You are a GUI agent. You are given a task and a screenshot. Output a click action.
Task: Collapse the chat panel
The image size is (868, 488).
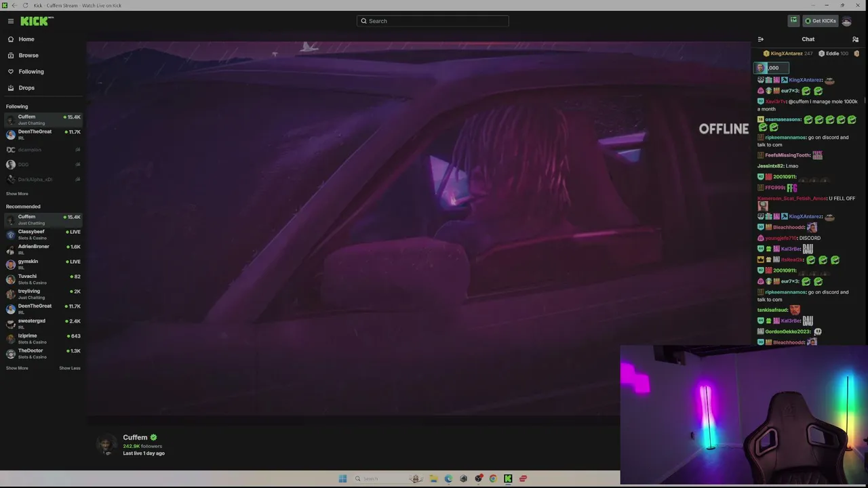(x=761, y=39)
